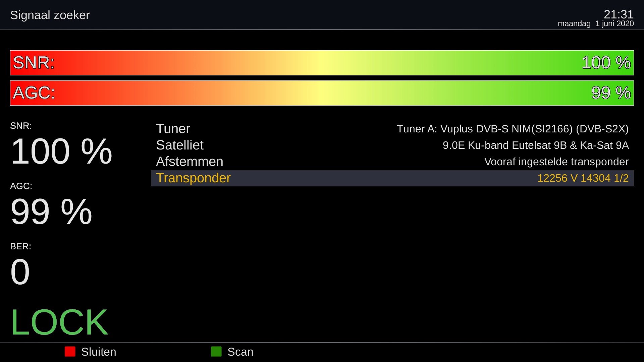Screen dimensions: 644x362
Task: Change the Tuner A Vuplus DVB-S value
Action: pos(513,129)
